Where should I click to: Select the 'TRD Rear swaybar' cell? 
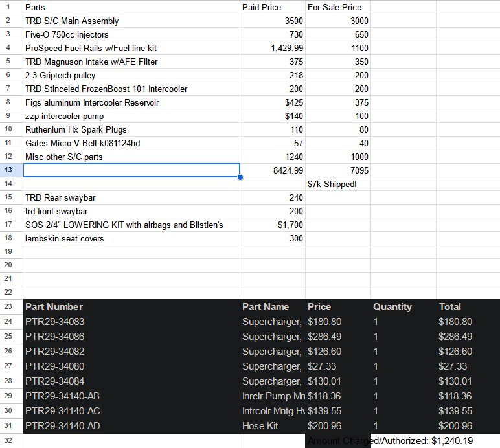[131, 197]
